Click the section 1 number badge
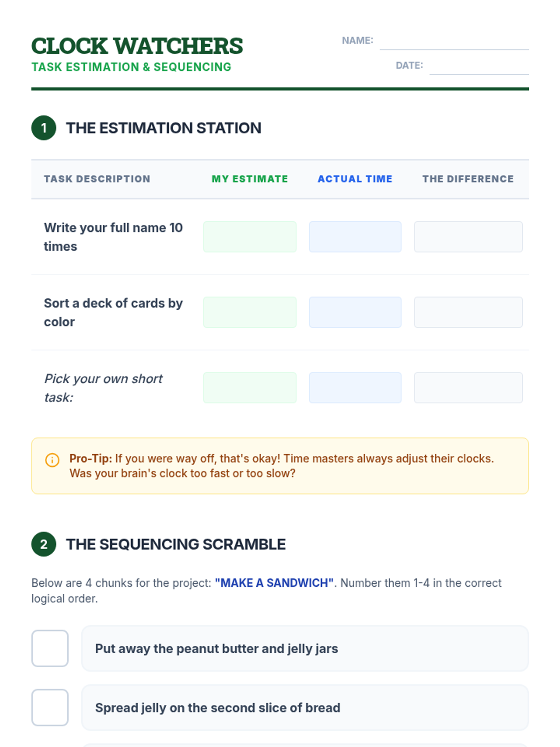The width and height of the screenshot is (560, 747). [44, 128]
